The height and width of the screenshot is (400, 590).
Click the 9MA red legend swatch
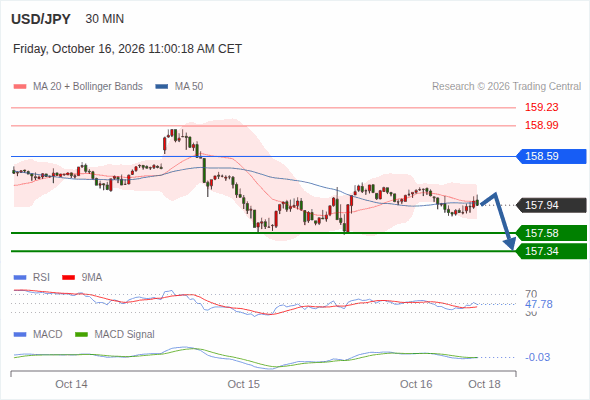click(68, 278)
